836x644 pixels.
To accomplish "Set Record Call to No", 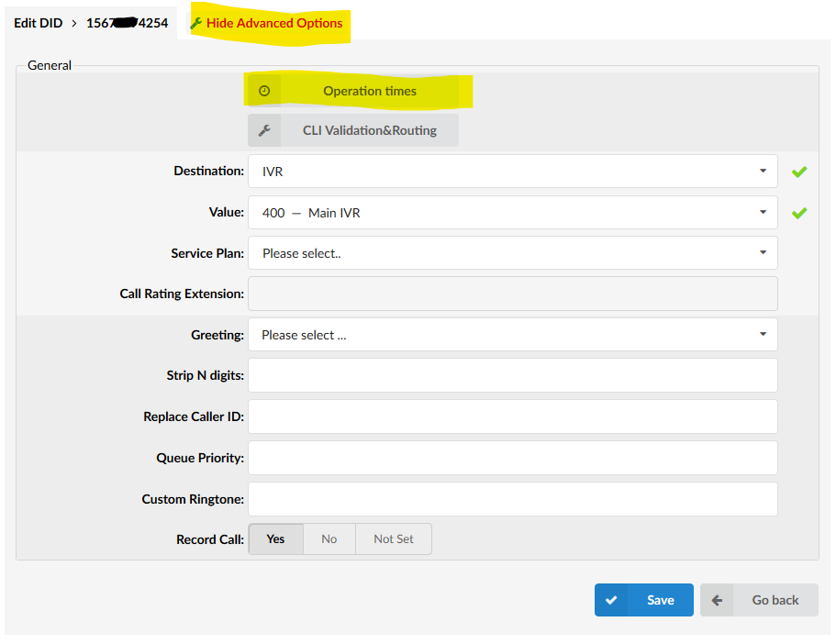I will (x=329, y=539).
